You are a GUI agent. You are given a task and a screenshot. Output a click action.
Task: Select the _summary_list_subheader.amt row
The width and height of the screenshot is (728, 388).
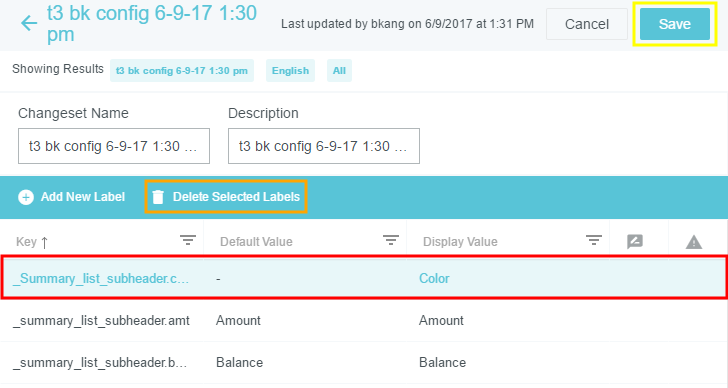pyautogui.click(x=364, y=321)
